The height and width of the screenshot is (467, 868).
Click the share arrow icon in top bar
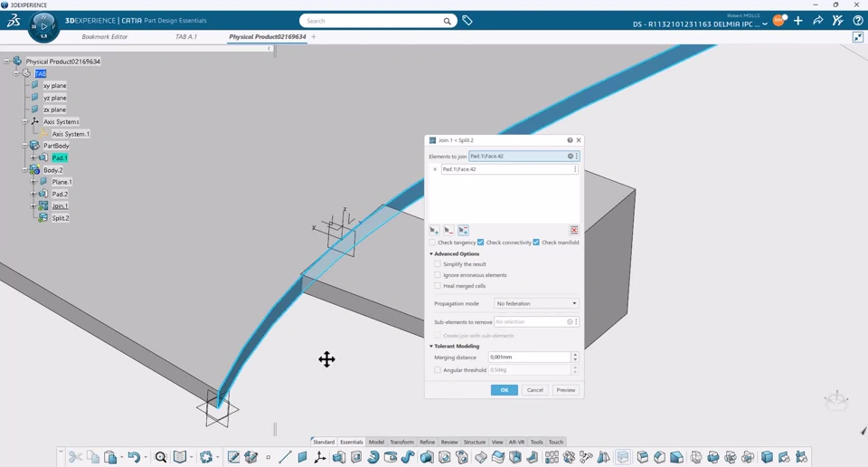tap(817, 21)
